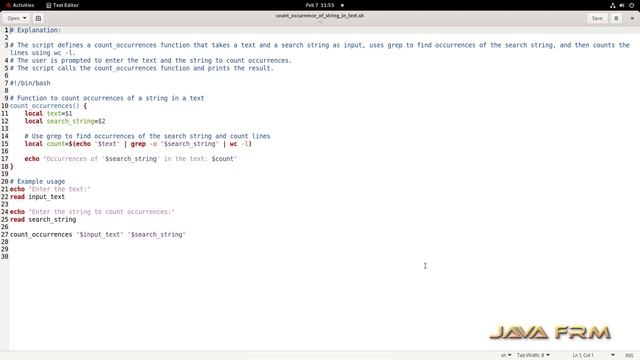Open the Feb 7 clock calendar

tap(320, 5)
